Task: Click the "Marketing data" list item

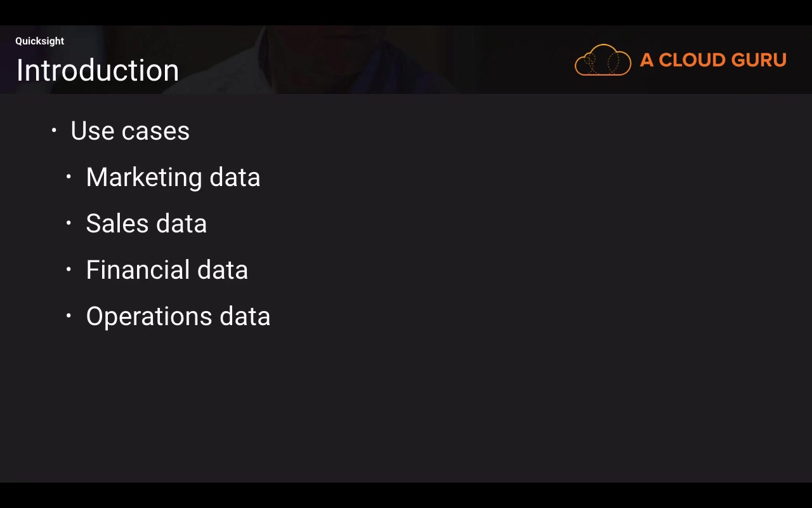Action: pyautogui.click(x=173, y=177)
